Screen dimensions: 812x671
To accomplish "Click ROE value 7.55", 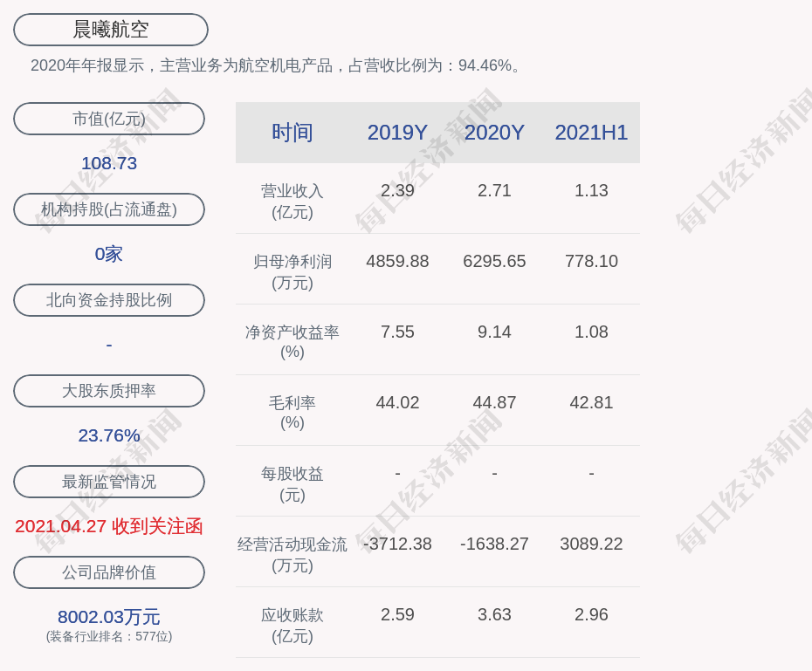I will tap(398, 332).
